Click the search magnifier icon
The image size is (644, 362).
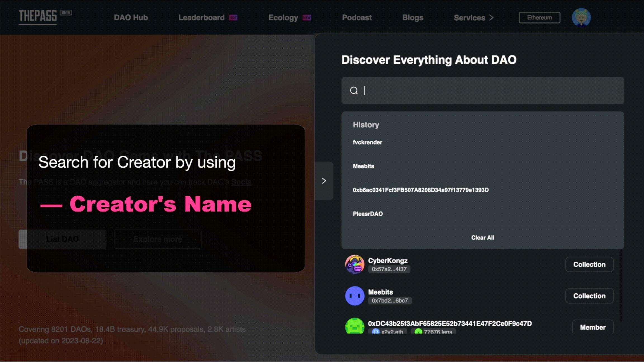click(x=354, y=90)
